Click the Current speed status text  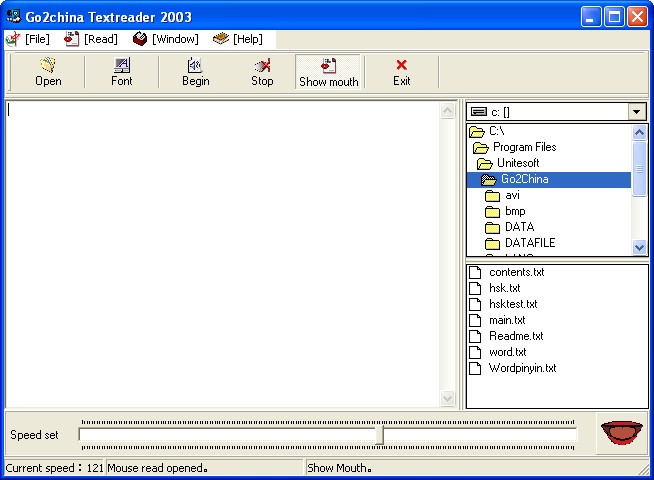pos(54,468)
